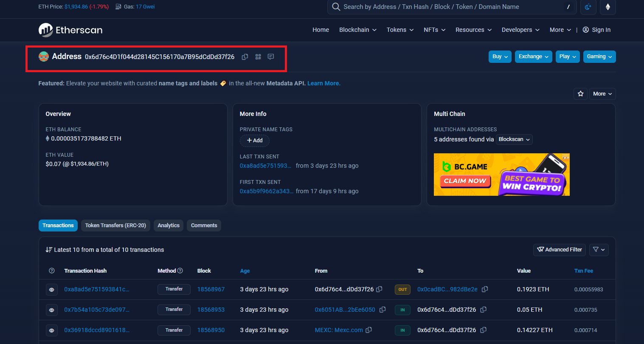
Task: Copy To address in 0.05 ETH row
Action: tap(483, 310)
